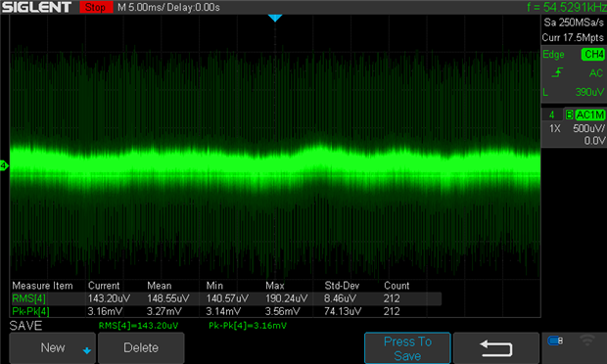Click the Pk-Pk Current value 3.16mV
607x364 pixels.
tap(105, 311)
